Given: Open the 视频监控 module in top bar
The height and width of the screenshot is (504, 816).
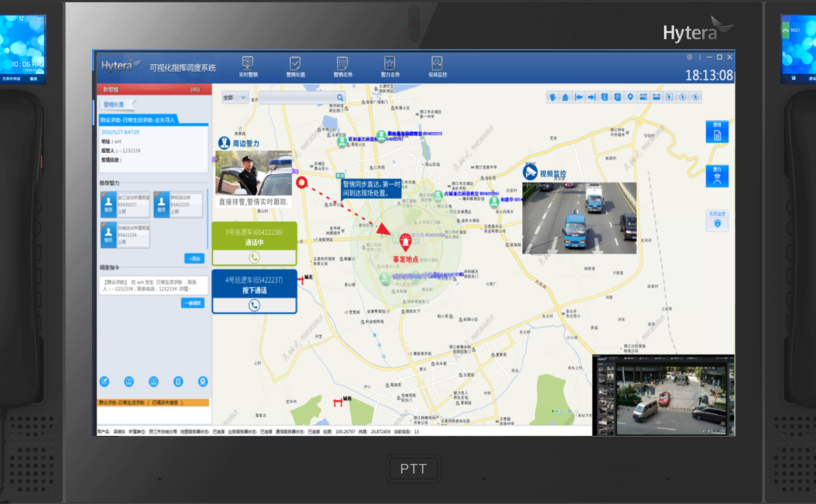Looking at the screenshot, I should tap(437, 67).
